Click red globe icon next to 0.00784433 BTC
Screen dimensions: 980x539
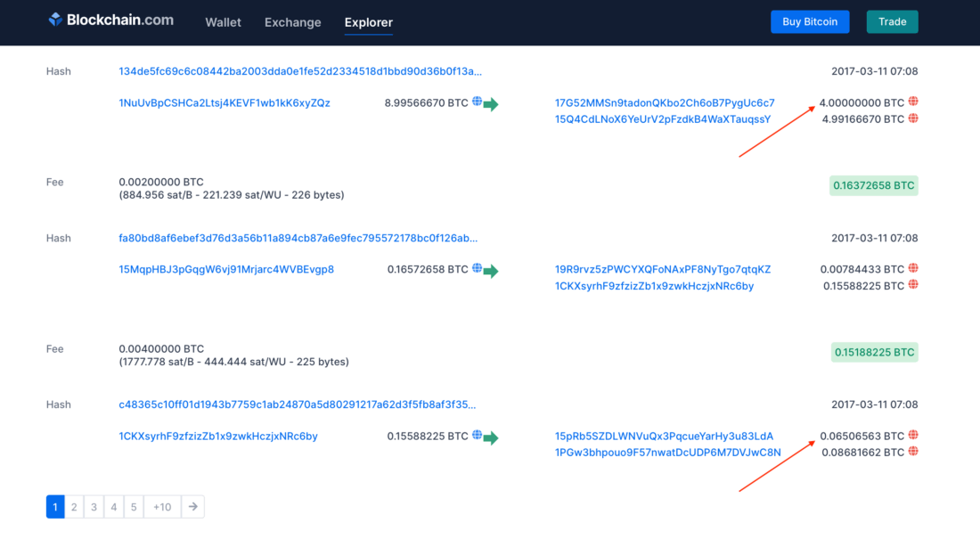913,268
